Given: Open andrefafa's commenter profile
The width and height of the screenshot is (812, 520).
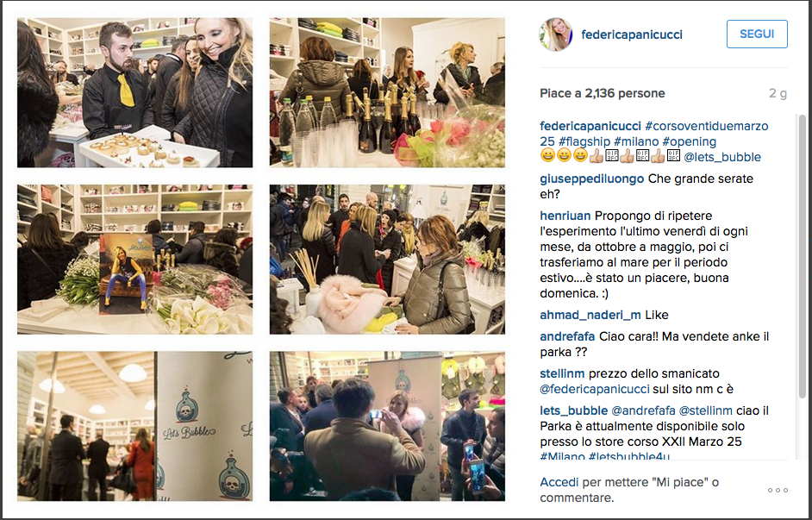Looking at the screenshot, I should [x=567, y=336].
